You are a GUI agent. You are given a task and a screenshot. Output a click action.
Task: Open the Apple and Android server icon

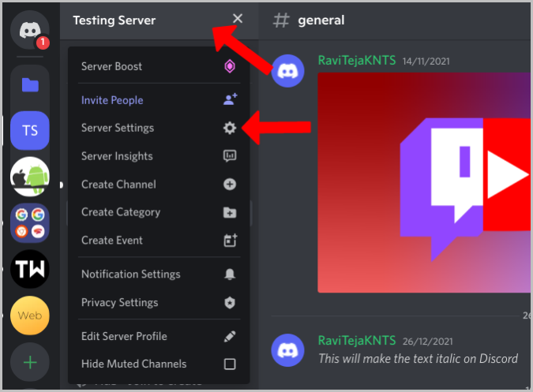[30, 177]
